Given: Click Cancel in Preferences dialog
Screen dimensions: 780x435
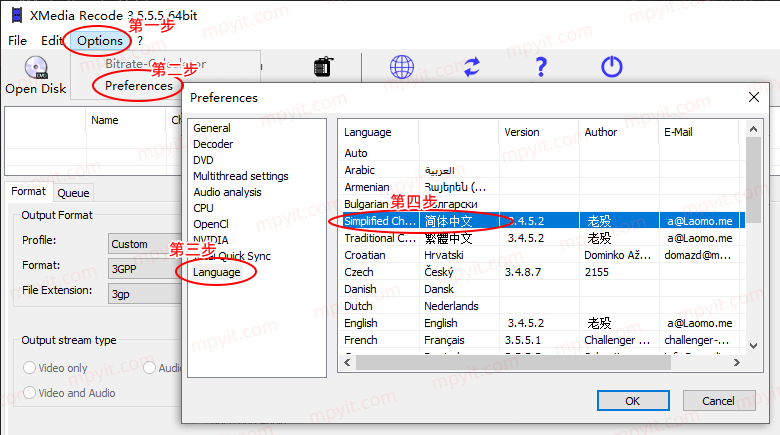Looking at the screenshot, I should point(718,401).
